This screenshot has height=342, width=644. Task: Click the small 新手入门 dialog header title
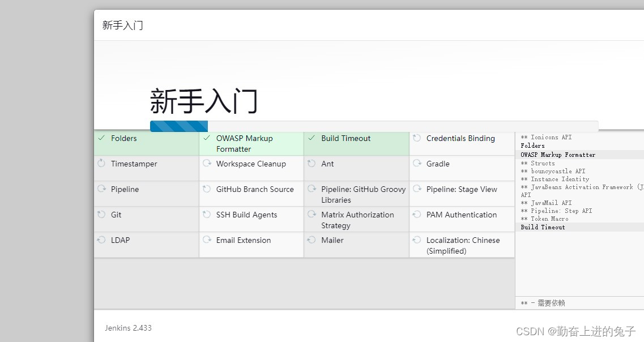coord(122,25)
